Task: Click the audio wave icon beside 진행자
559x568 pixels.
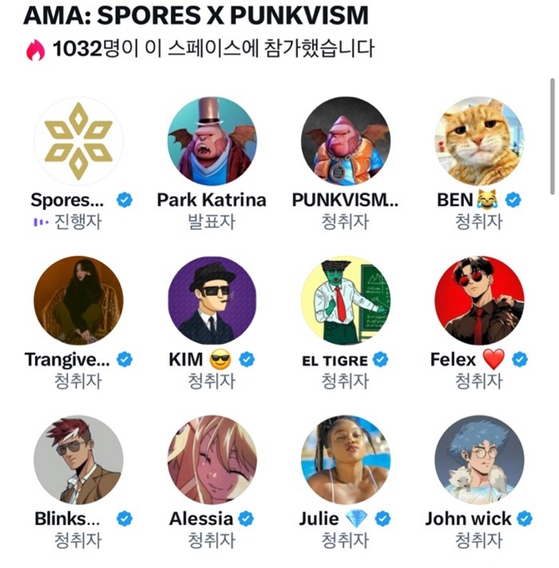Action: [x=41, y=222]
